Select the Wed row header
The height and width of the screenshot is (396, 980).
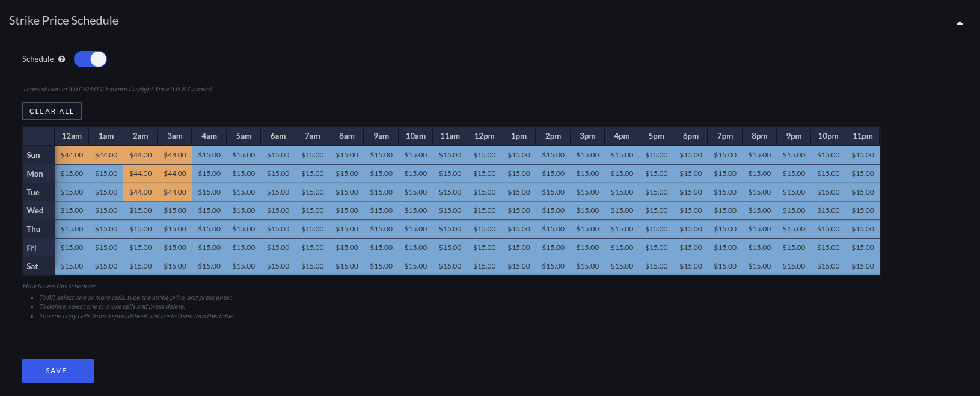(x=38, y=210)
